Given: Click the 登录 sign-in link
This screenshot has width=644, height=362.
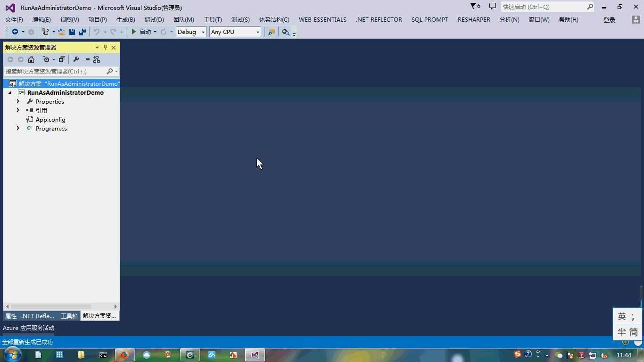Looking at the screenshot, I should pyautogui.click(x=610, y=20).
